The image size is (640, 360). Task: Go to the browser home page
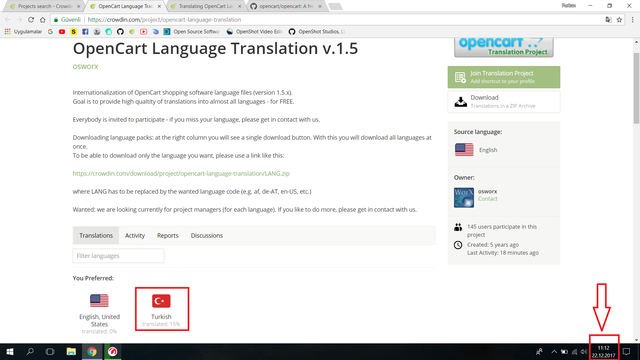tap(42, 20)
